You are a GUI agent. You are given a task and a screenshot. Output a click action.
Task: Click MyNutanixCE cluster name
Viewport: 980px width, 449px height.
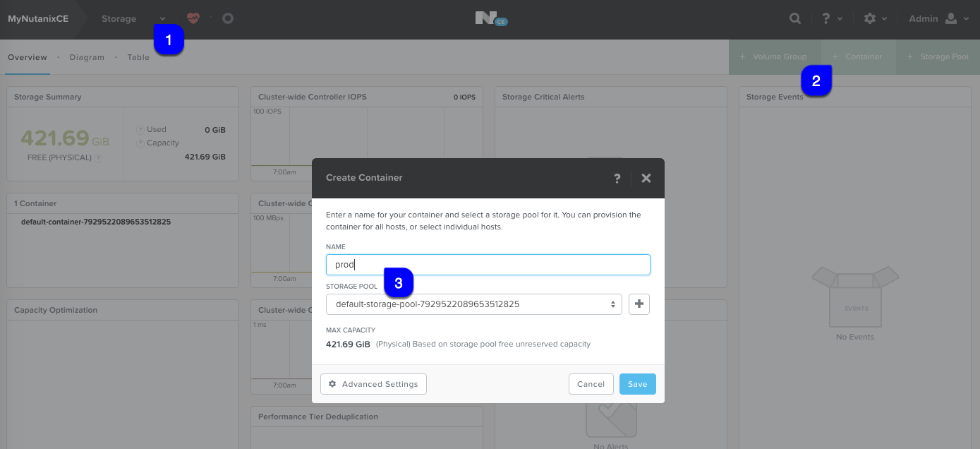(x=38, y=19)
